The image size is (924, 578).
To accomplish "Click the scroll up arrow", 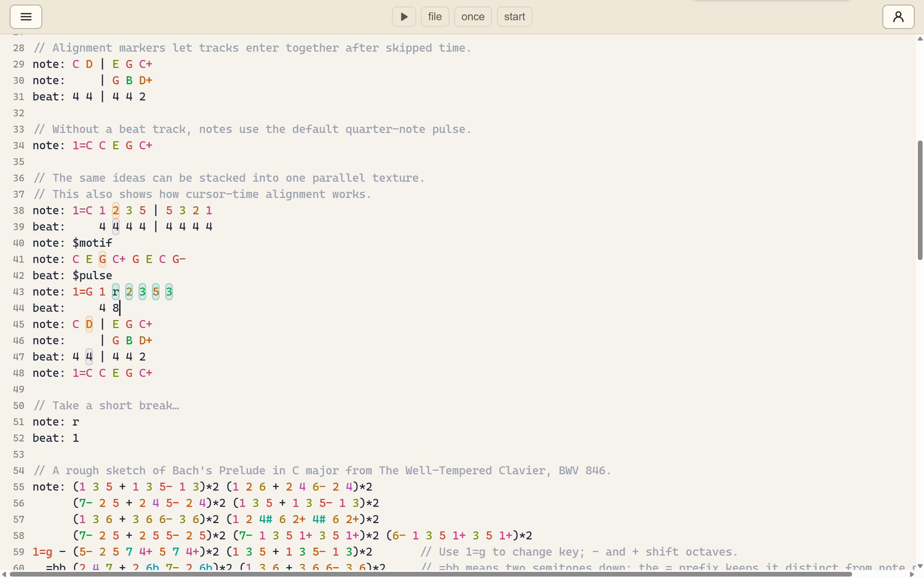I will click(920, 39).
